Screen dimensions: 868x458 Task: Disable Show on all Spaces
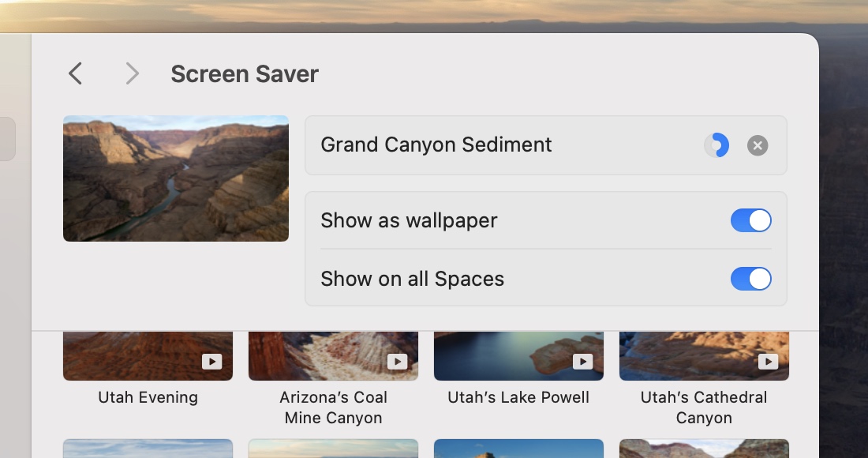point(750,279)
